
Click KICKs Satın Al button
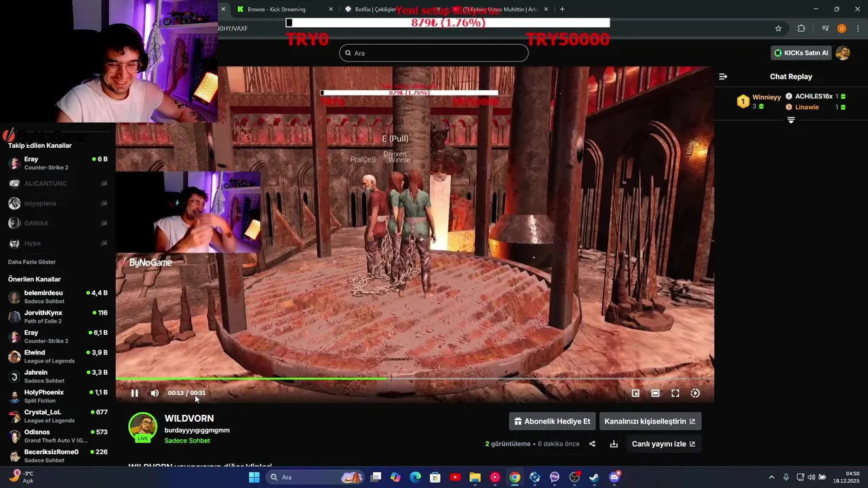[x=802, y=53]
